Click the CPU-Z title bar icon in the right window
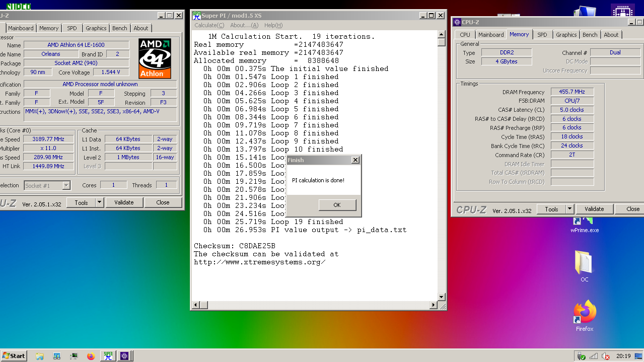 pyautogui.click(x=457, y=22)
